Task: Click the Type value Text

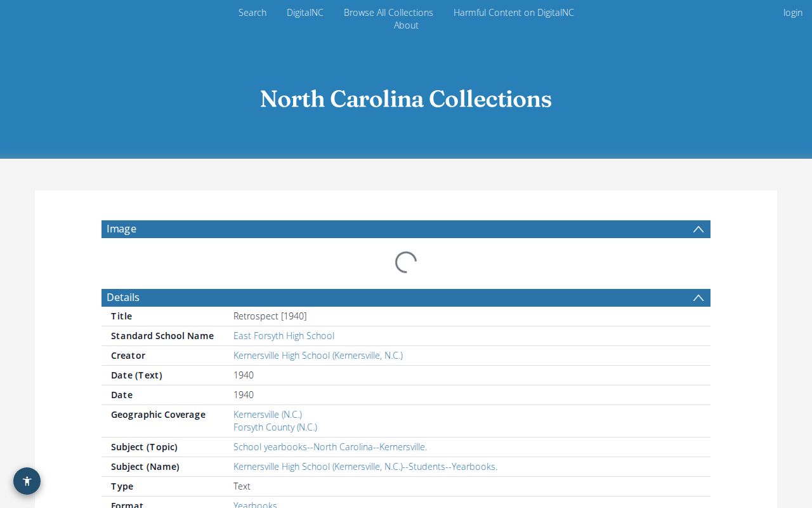Action: coord(242,486)
